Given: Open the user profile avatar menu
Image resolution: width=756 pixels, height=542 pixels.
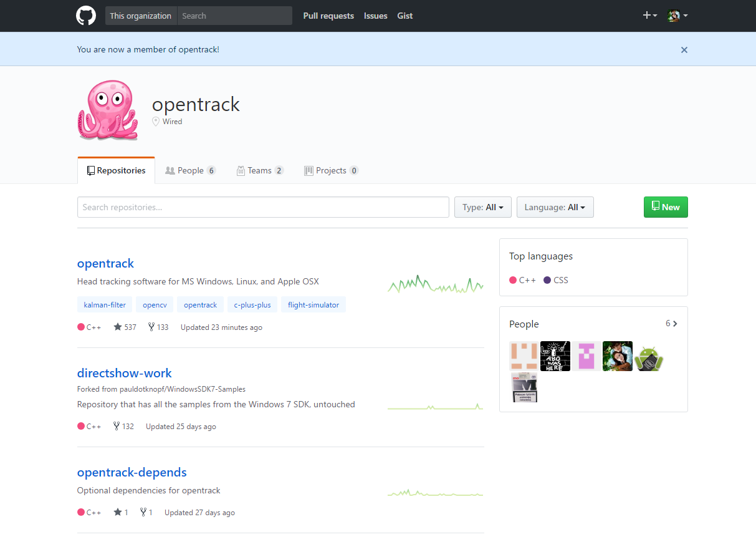Looking at the screenshot, I should (677, 16).
